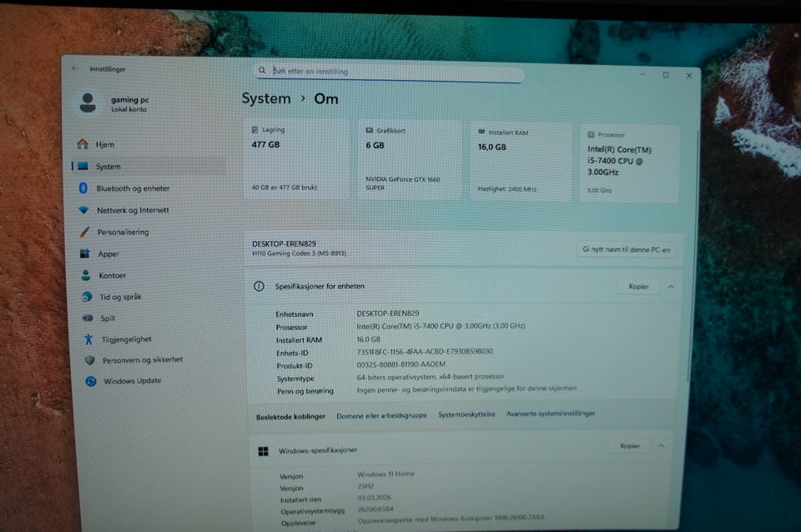Click the info icon beside Spesifikasjoner for enheten

pos(259,286)
